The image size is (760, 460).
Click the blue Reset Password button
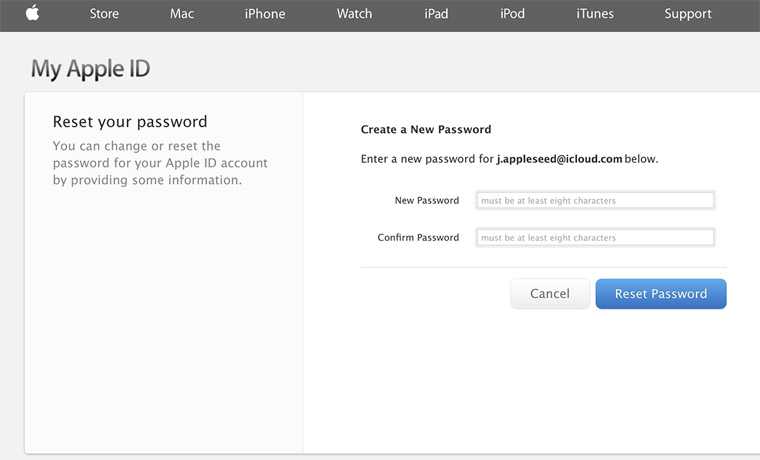(661, 294)
